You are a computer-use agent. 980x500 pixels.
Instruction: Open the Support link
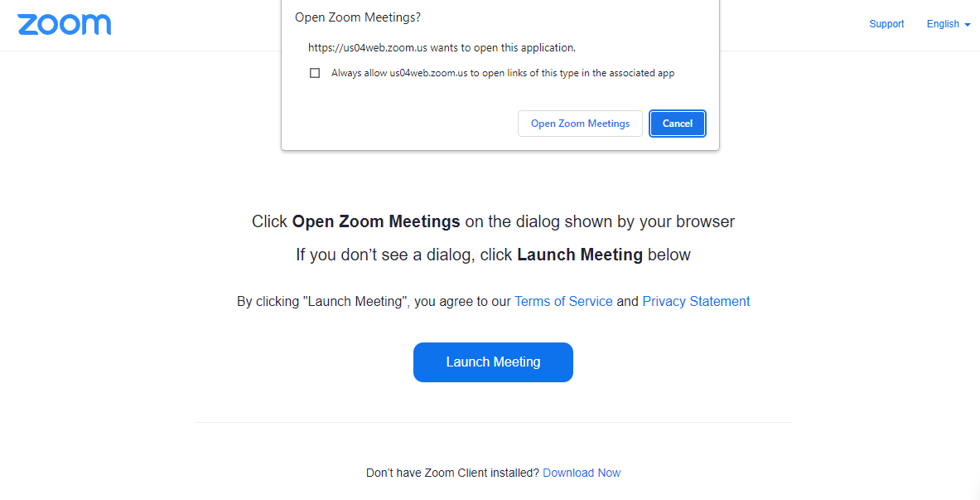[x=886, y=24]
